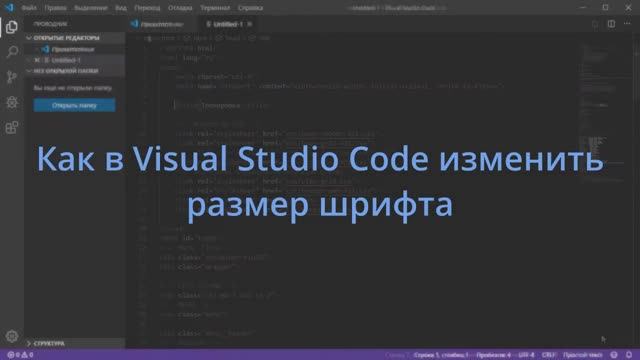This screenshot has width=640, height=360.
Task: Close Untitled-1 in the open editors list
Action: point(37,60)
